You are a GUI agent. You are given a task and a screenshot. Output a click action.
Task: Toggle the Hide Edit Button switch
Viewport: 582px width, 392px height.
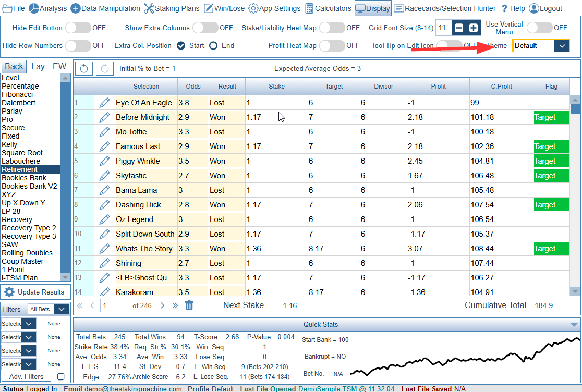click(78, 28)
